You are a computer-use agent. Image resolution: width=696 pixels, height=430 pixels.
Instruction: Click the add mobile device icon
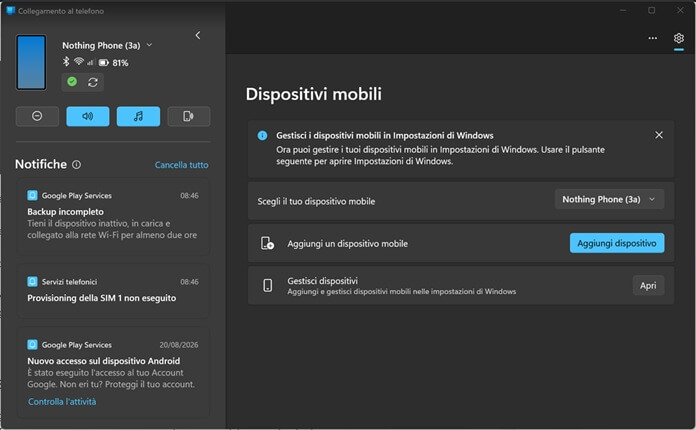pos(267,243)
